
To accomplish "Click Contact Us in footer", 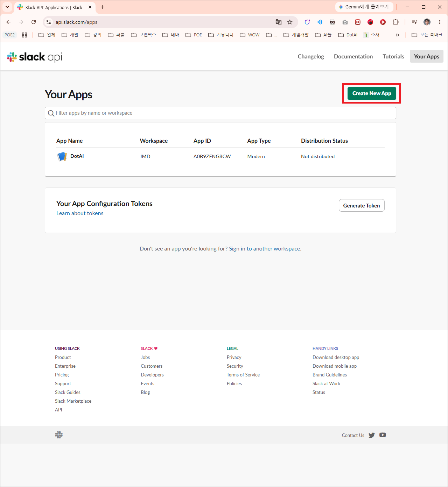I will coord(353,435).
